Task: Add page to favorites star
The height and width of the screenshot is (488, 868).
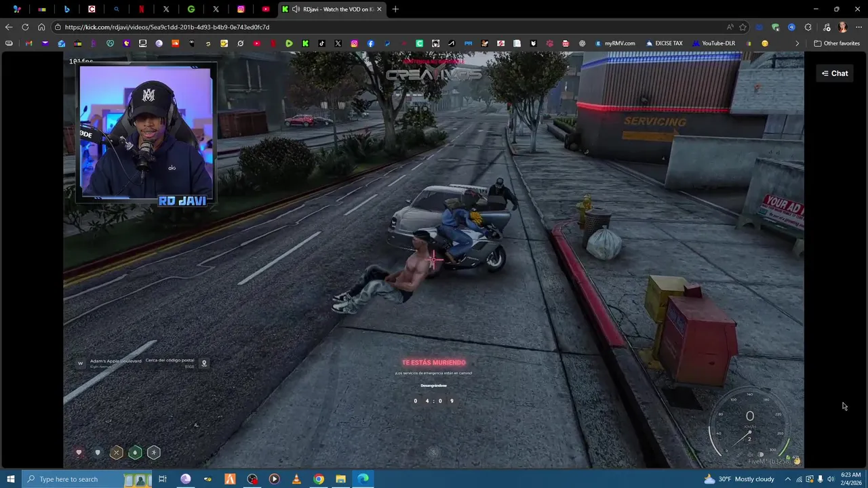Action: (743, 27)
